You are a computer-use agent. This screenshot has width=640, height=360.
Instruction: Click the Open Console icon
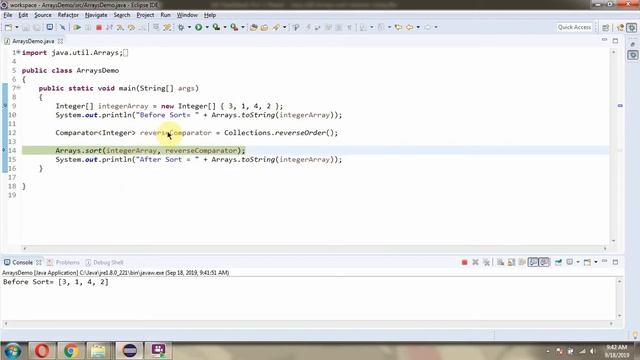click(587, 262)
